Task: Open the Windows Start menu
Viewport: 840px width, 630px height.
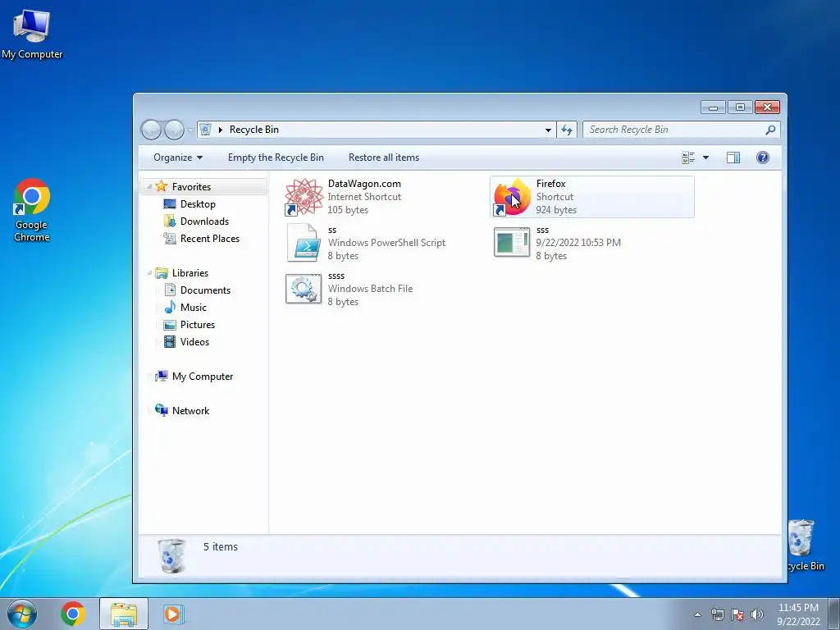Action: point(22,614)
